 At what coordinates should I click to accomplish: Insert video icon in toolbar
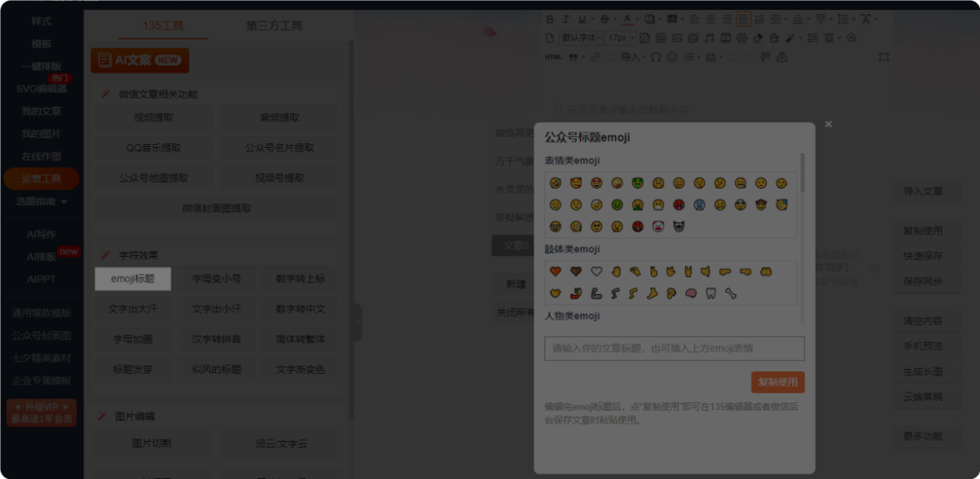pyautogui.click(x=725, y=38)
